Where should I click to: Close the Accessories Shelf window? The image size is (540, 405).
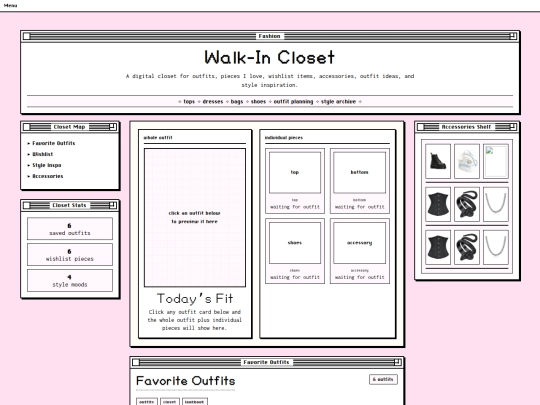420,127
